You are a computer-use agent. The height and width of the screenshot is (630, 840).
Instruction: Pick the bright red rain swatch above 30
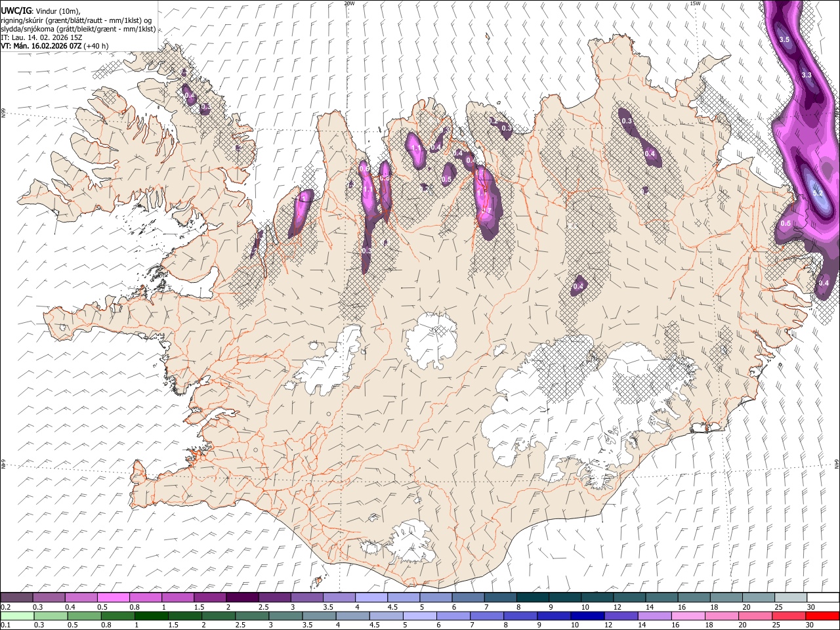[x=824, y=616]
